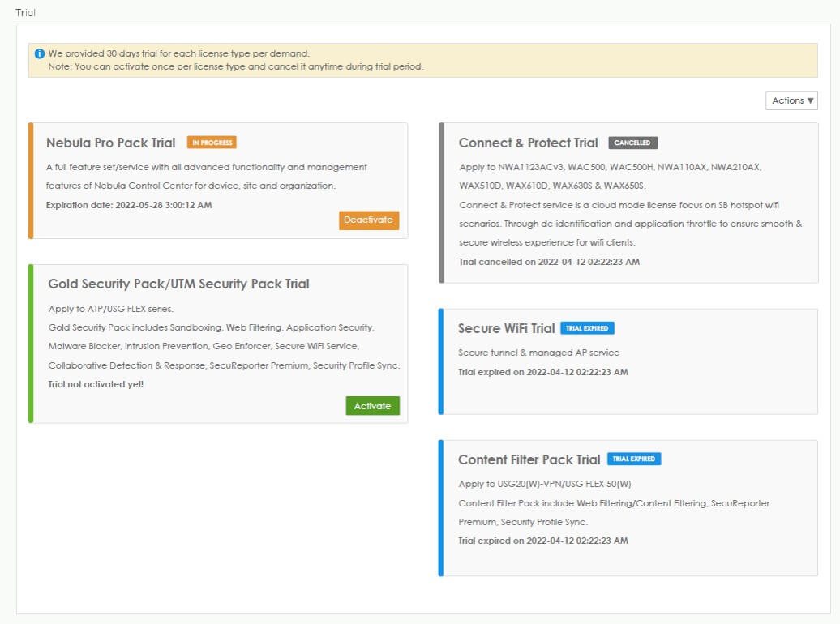Activate the Gold Security Pack trial
This screenshot has width=840, height=624.
pos(372,406)
